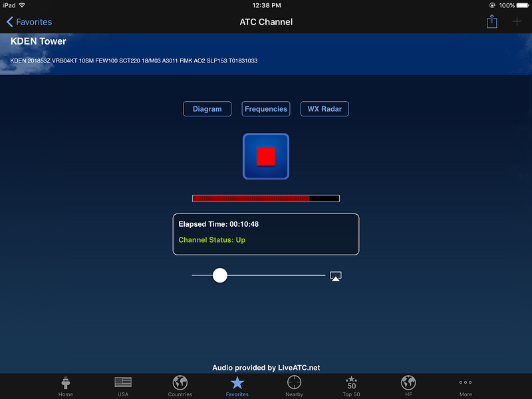Tap the 12:38 PM clock
532x399 pixels.
267,5
